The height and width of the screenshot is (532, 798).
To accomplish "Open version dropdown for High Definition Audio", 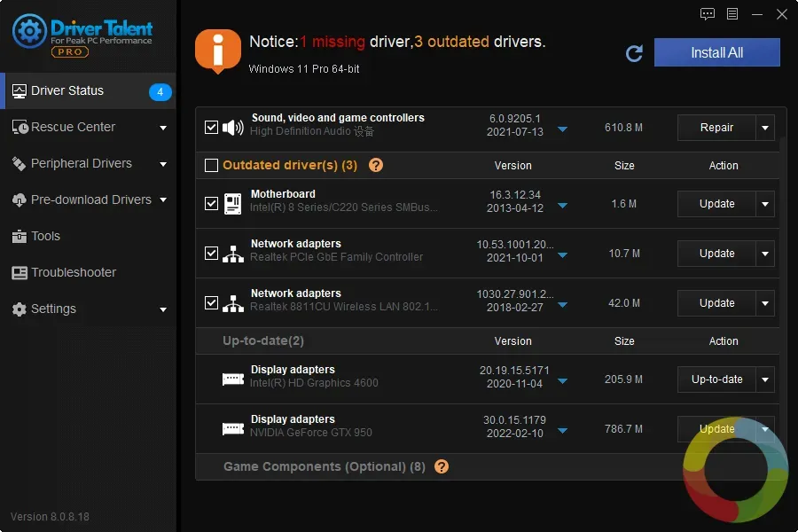I will [x=562, y=129].
